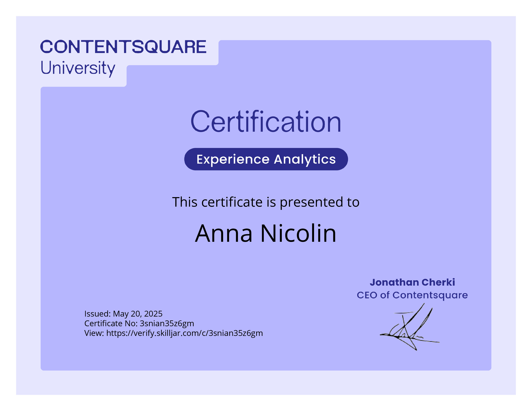Click the signer name Jonathan Cherki
Image resolution: width=532 pixels, height=411 pixels.
click(412, 282)
